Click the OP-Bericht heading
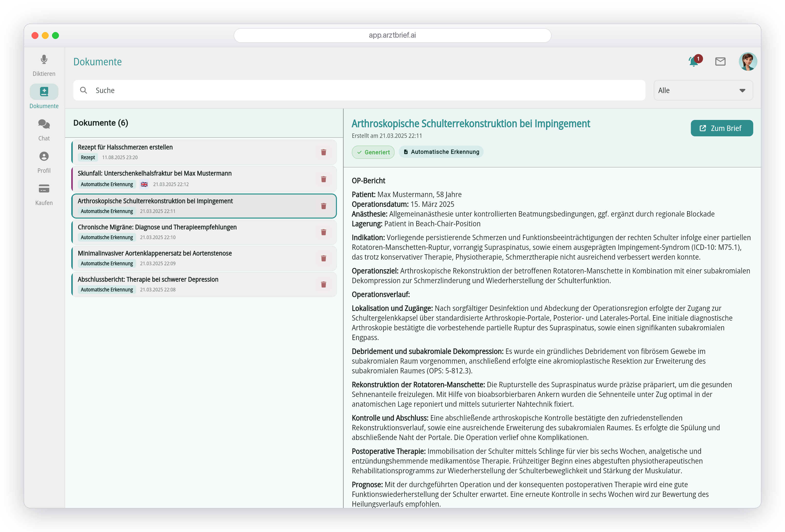 [368, 181]
